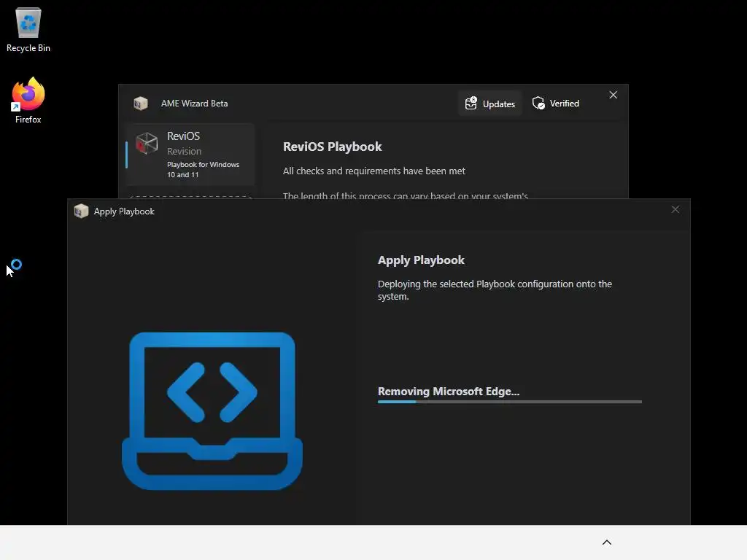Click the blue laptop code illustration
The image size is (747, 560).
click(212, 411)
